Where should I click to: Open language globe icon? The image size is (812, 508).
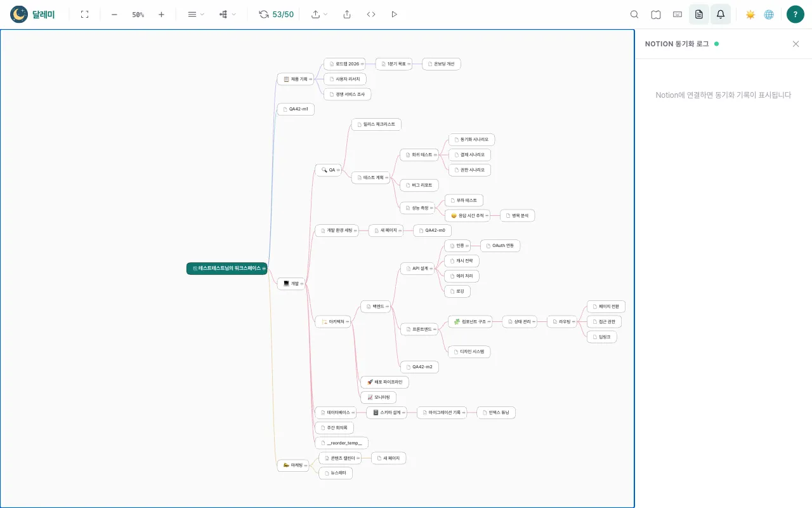[x=769, y=14]
